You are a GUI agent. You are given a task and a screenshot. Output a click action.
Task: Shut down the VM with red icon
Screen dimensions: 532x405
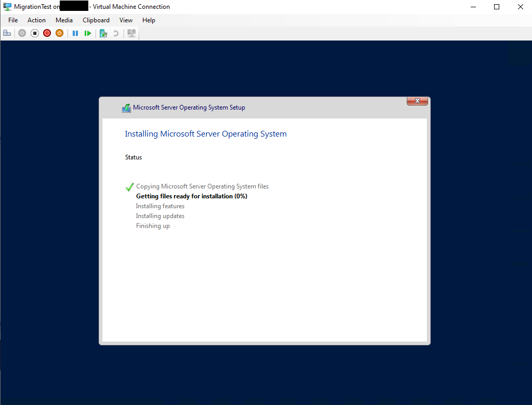tap(47, 33)
